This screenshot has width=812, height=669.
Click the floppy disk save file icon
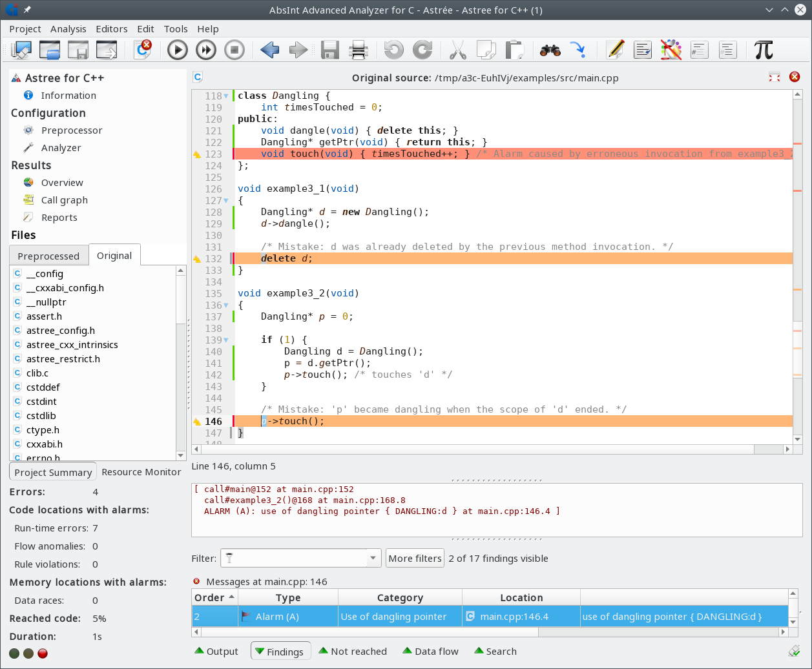click(330, 50)
